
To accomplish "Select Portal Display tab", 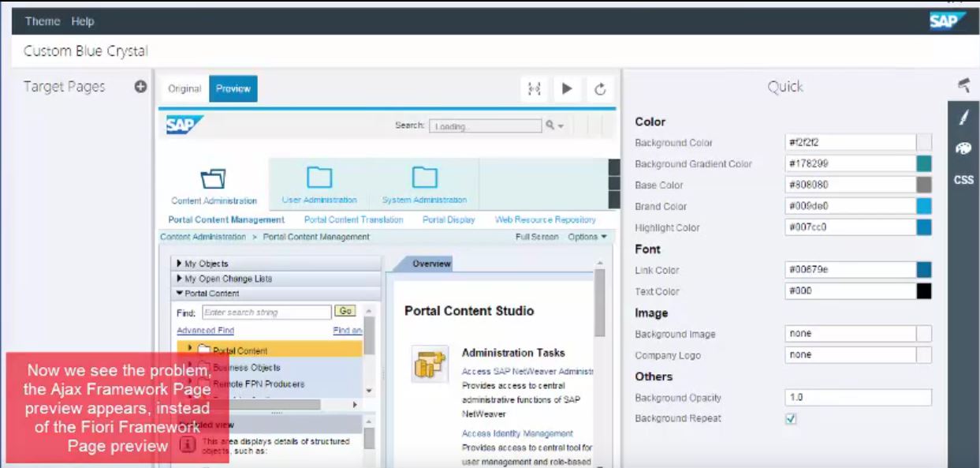I will (449, 220).
